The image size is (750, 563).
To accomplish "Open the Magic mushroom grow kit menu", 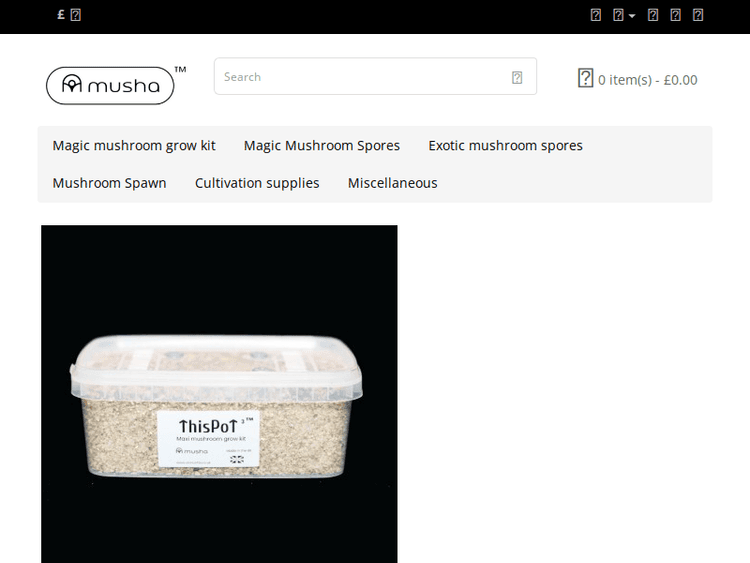I will pyautogui.click(x=134, y=146).
